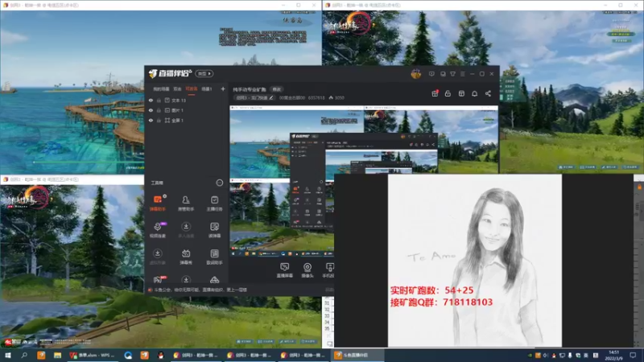Open QQ penguin in the taskbar
Image resolution: width=644 pixels, height=362 pixels.
tap(160, 356)
